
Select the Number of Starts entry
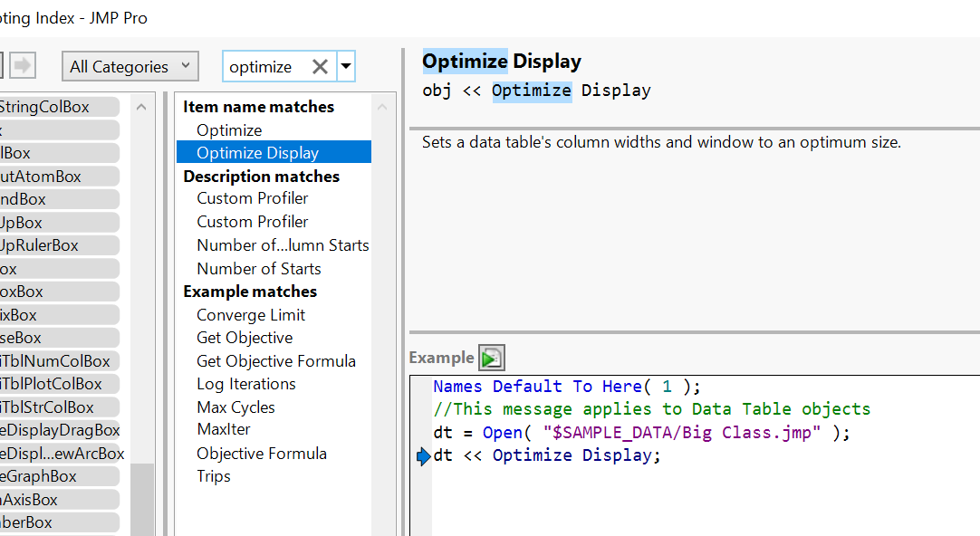pyautogui.click(x=258, y=269)
